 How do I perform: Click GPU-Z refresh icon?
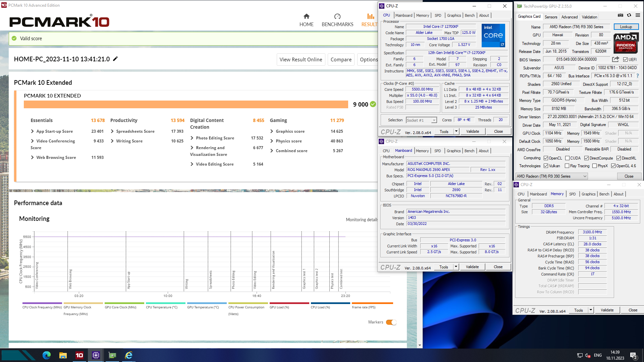(629, 15)
